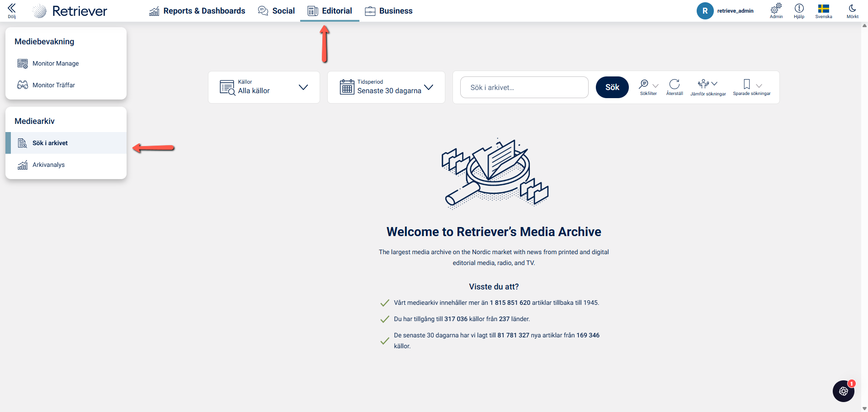This screenshot has height=412, width=868.
Task: Click the Reports & Dashboards chart icon
Action: pos(154,11)
